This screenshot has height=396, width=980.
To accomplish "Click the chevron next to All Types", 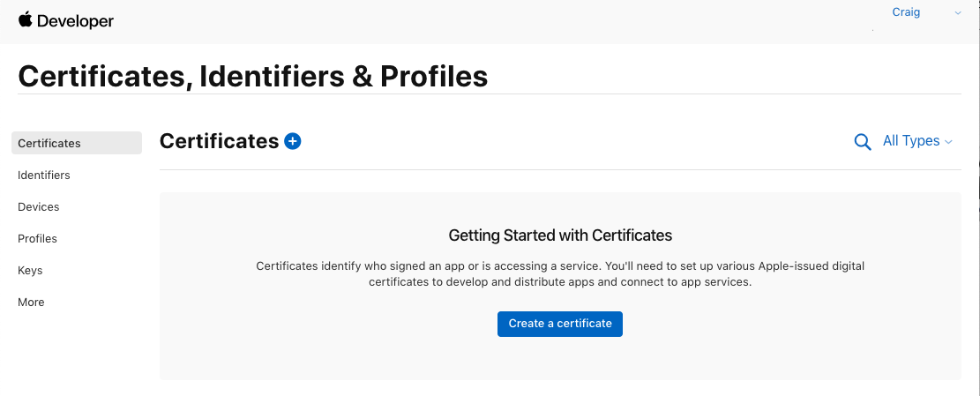I will [948, 142].
